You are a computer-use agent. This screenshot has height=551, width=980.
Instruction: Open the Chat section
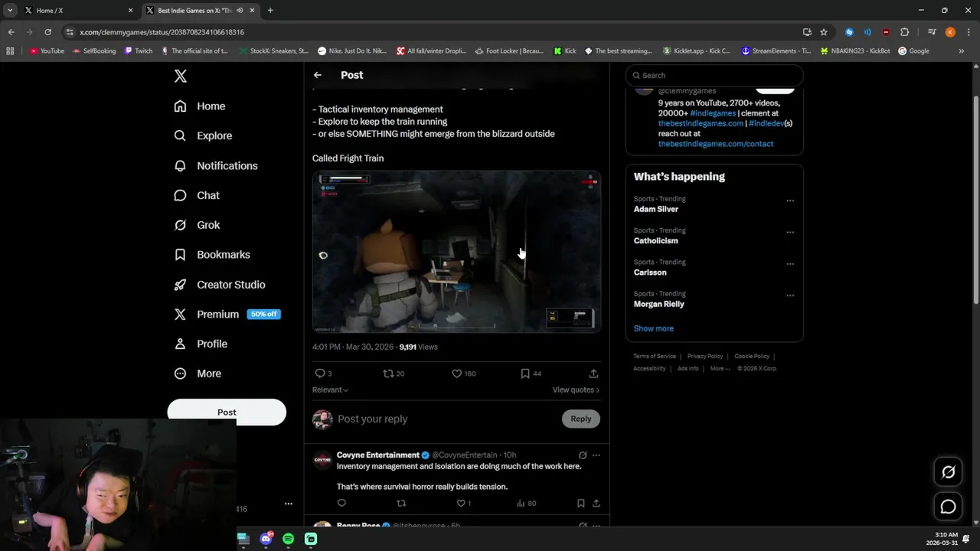197,195
